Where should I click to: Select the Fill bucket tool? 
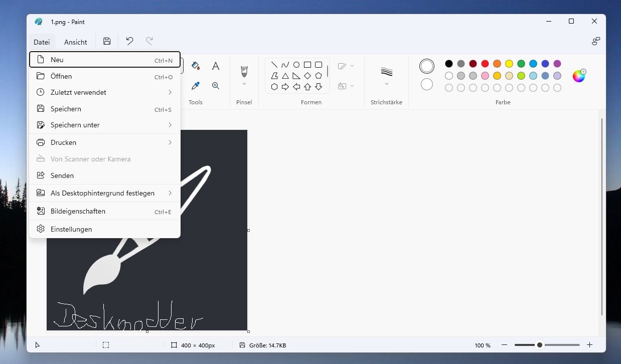pos(196,66)
